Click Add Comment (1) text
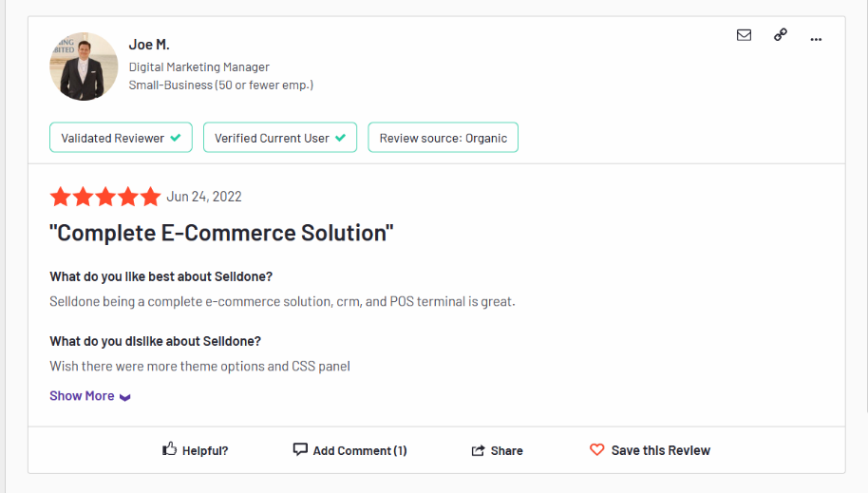 pyautogui.click(x=360, y=451)
